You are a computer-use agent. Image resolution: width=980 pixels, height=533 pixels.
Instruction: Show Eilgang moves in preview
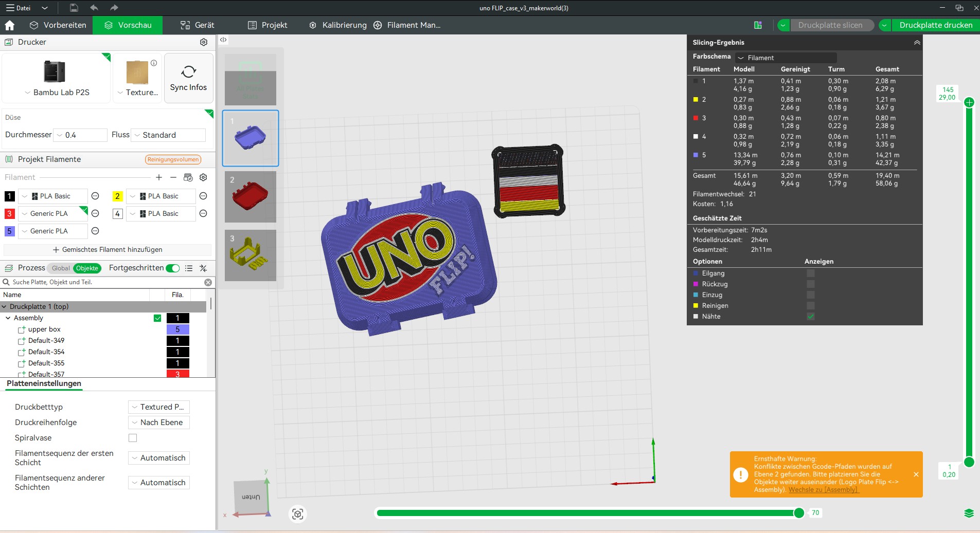(x=811, y=273)
